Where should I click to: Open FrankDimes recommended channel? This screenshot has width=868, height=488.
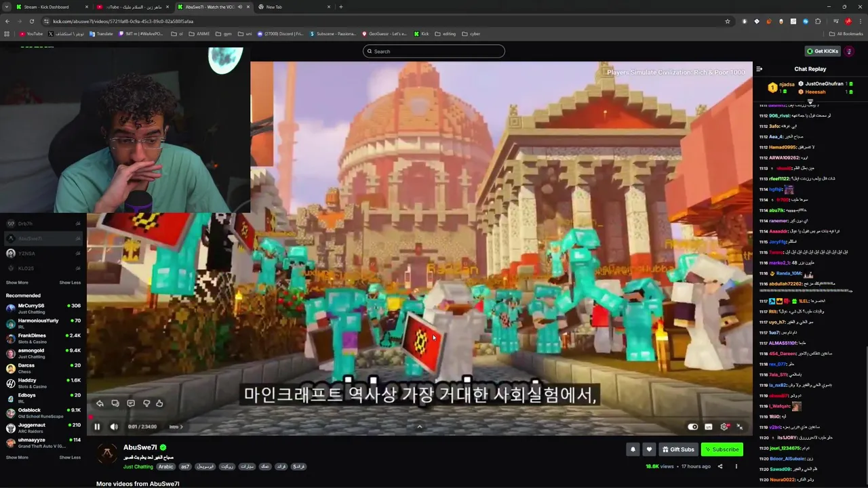(x=43, y=338)
